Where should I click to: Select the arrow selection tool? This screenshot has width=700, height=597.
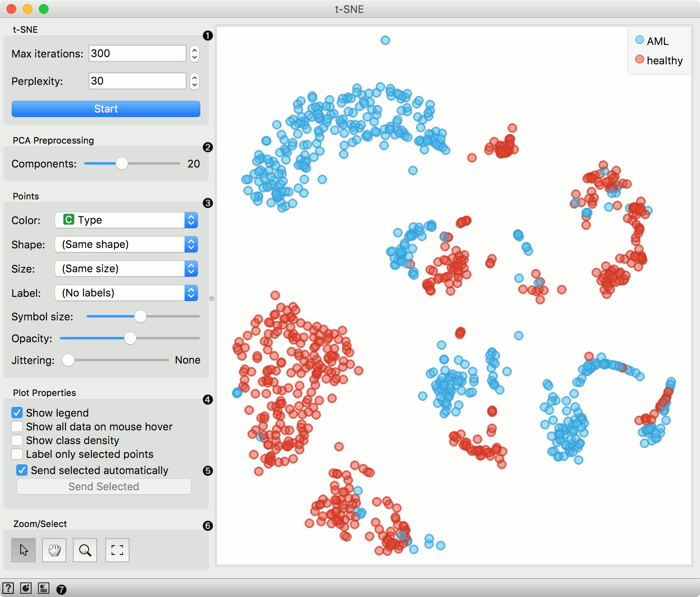pyautogui.click(x=23, y=550)
